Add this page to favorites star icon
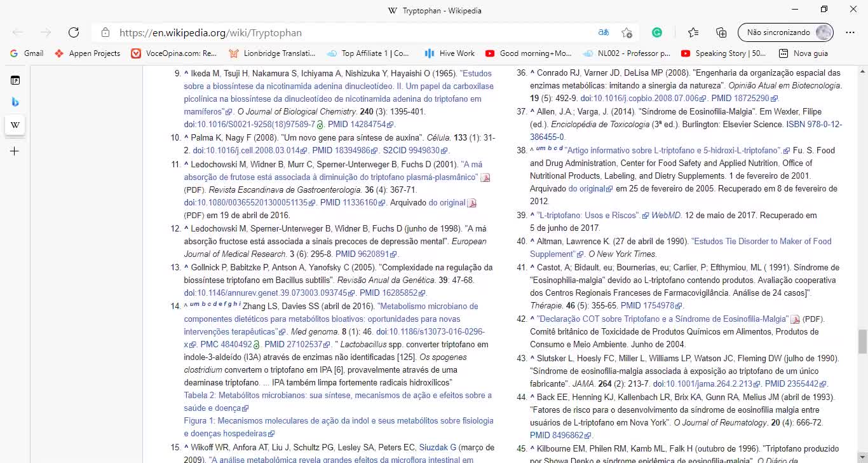 point(627,32)
